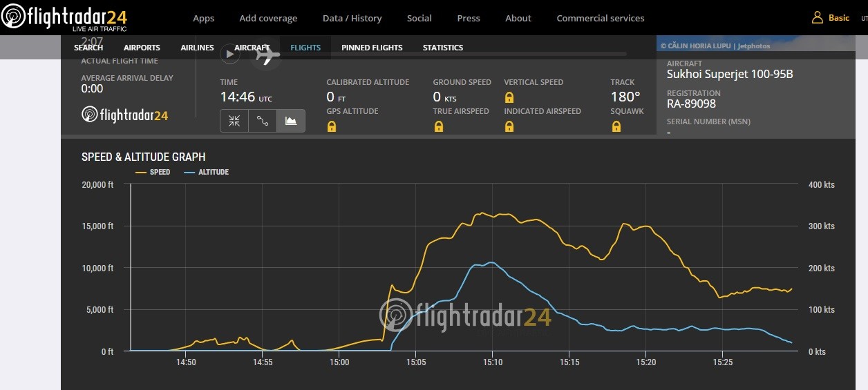The height and width of the screenshot is (390, 868).
Task: Open the Social menu
Action: pos(419,18)
